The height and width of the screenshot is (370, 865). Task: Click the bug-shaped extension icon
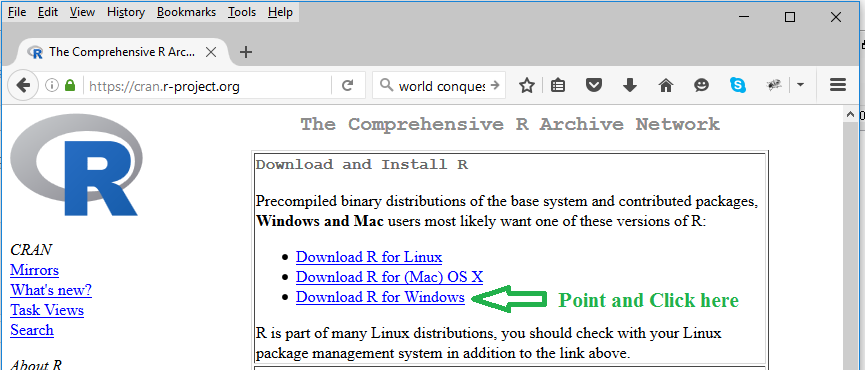774,85
